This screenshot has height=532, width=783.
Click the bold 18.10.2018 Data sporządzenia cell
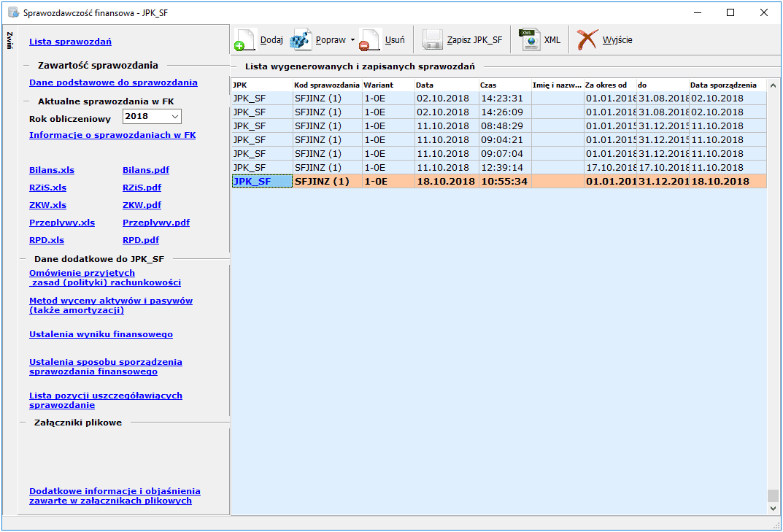pos(728,181)
